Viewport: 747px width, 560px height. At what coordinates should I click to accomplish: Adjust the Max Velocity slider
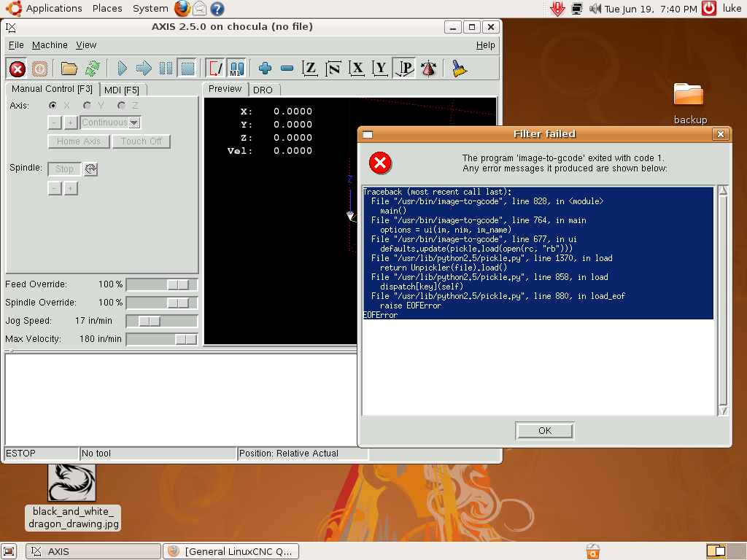(162, 339)
